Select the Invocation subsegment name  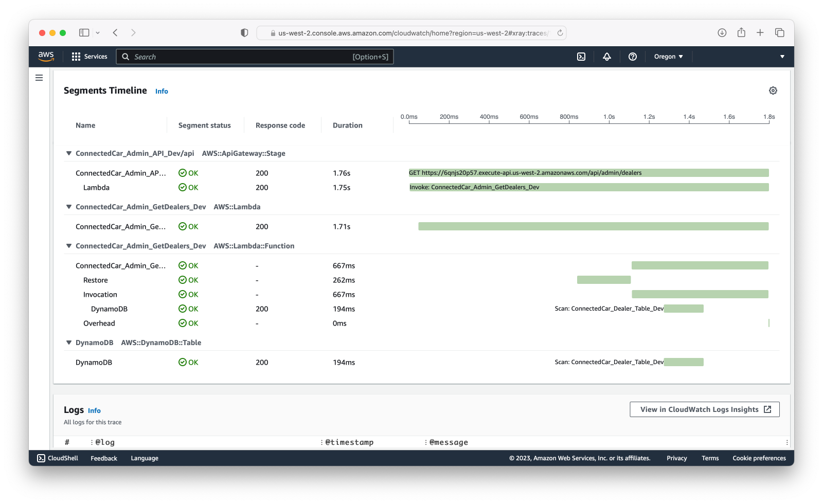pyautogui.click(x=100, y=295)
